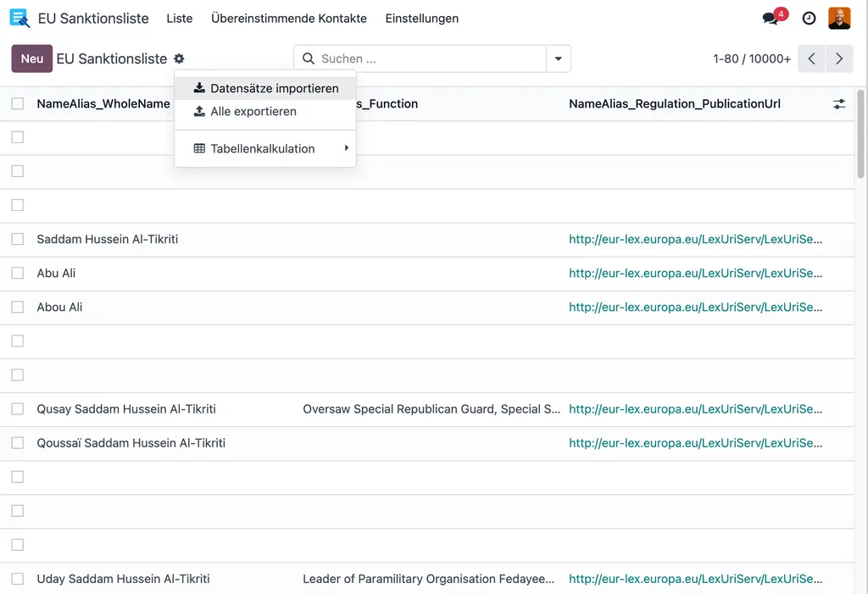Viewport: 868px width, 594px height.
Task: Open the activities clock icon
Action: click(x=808, y=17)
